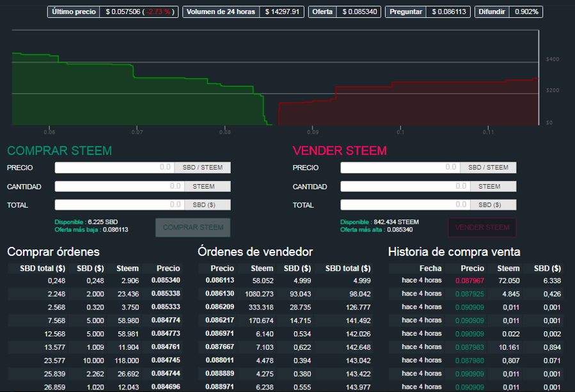This screenshot has height=392, width=575.
Task: Click trade history price 0.087983
Action: 469,347
